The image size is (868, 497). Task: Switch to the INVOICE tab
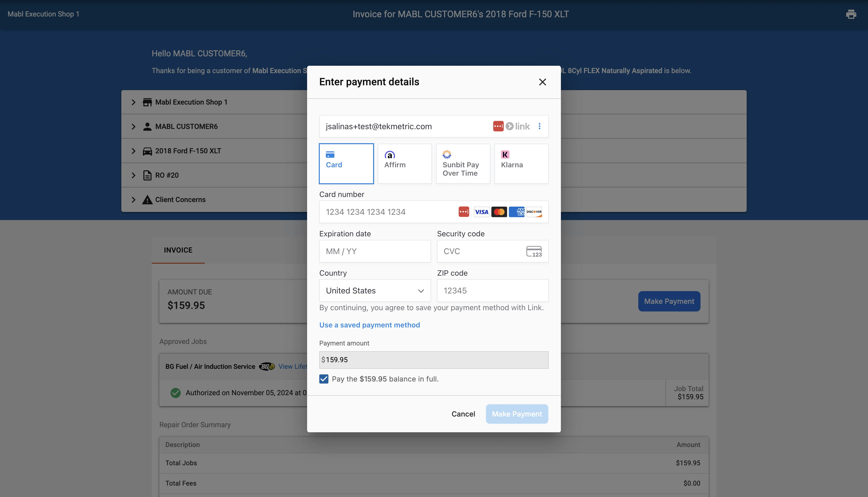(178, 250)
